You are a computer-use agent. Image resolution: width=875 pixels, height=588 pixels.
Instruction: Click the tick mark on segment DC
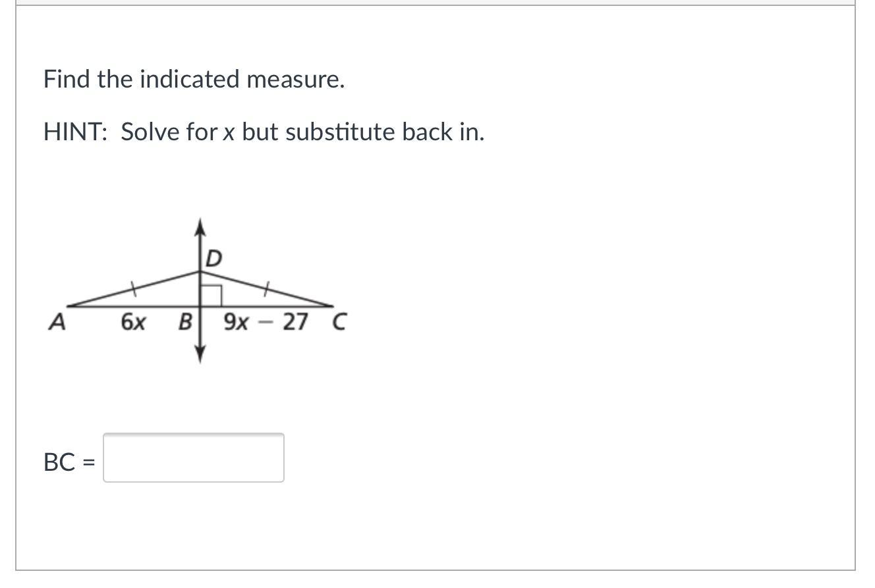tap(266, 287)
